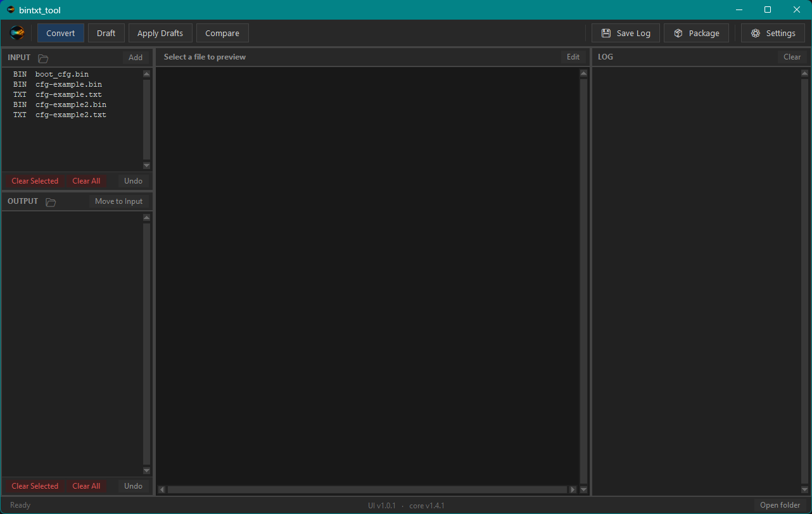Add a file to the INPUT list

click(136, 57)
